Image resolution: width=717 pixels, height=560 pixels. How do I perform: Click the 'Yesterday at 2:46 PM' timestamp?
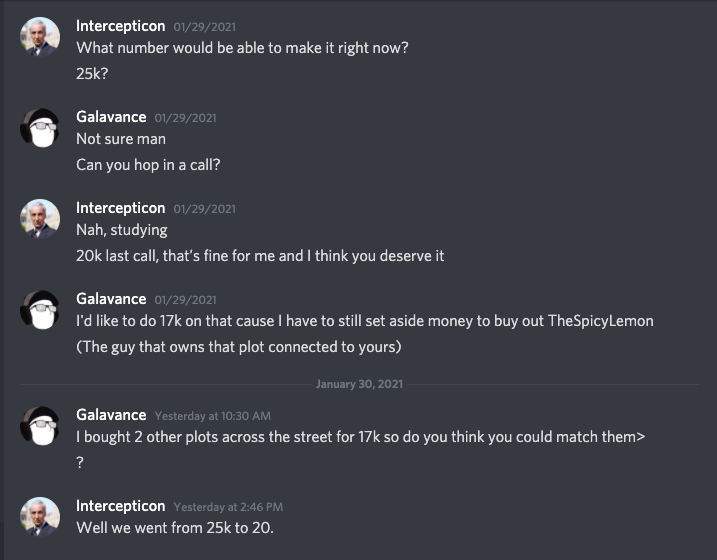(228, 507)
